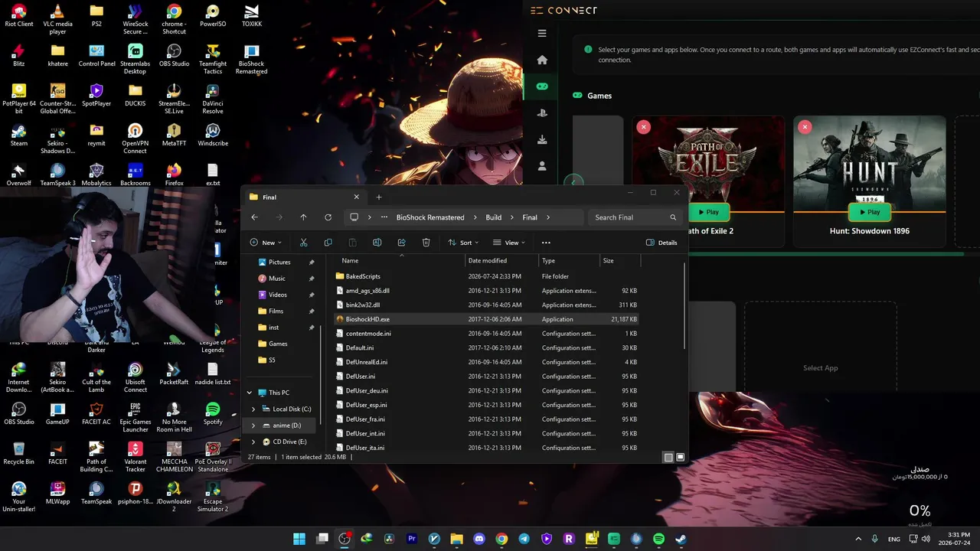980x551 pixels.
Task: Play Path of Exile 2 in EZConnect
Action: (x=708, y=212)
